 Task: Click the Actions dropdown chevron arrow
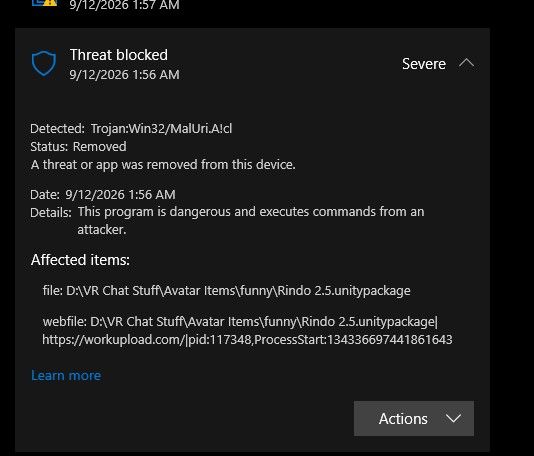[x=453, y=419]
